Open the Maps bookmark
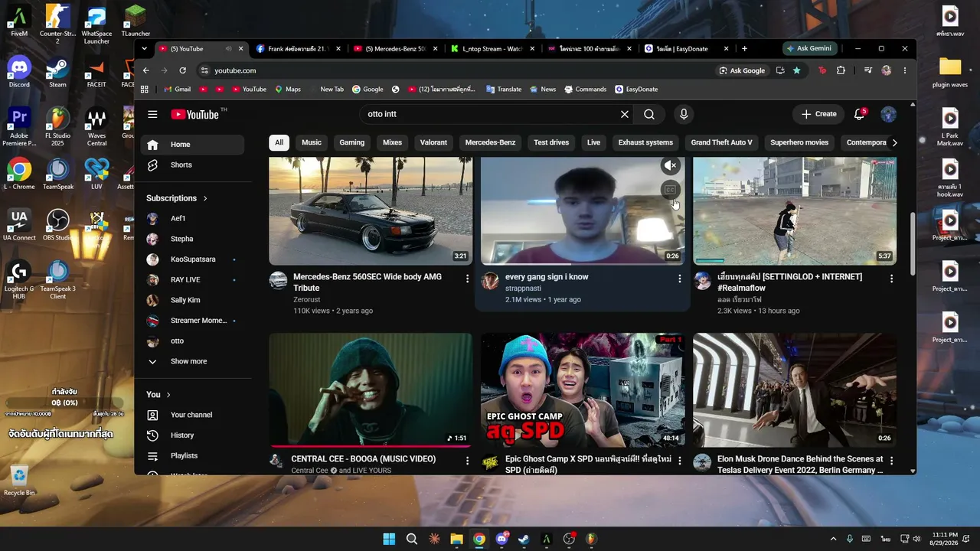The height and width of the screenshot is (551, 980). (x=287, y=90)
